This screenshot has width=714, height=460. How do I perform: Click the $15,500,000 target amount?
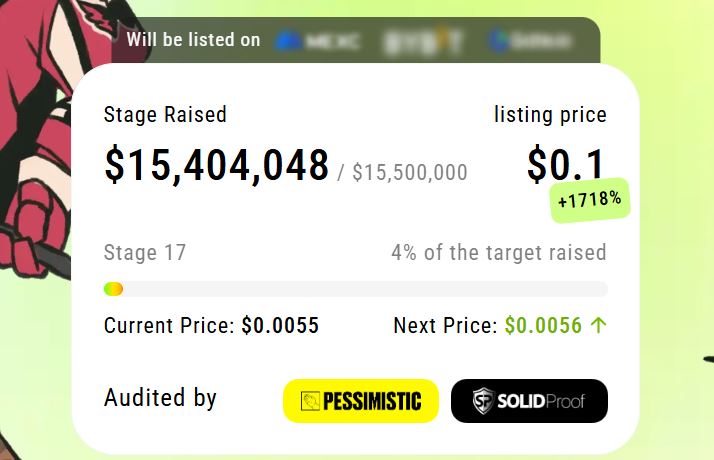click(409, 173)
